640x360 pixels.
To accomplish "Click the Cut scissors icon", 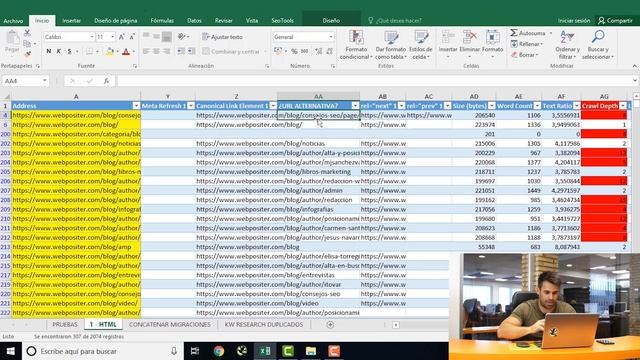I will coord(27,33).
